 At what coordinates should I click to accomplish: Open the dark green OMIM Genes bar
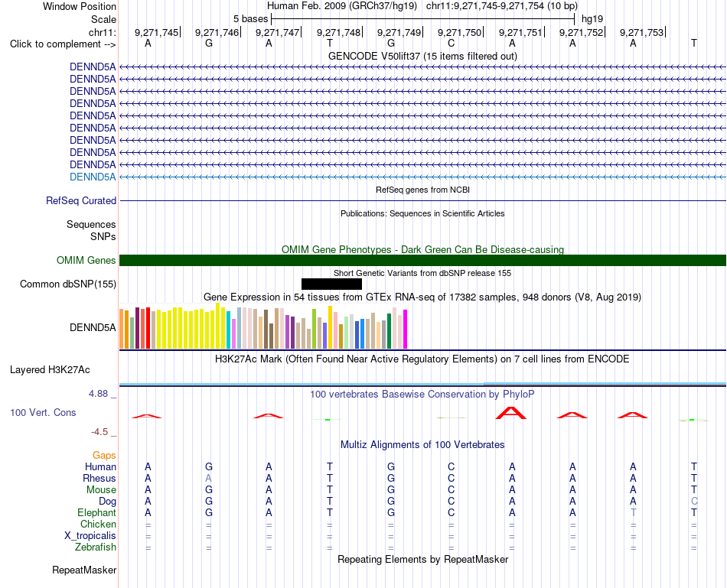point(422,261)
